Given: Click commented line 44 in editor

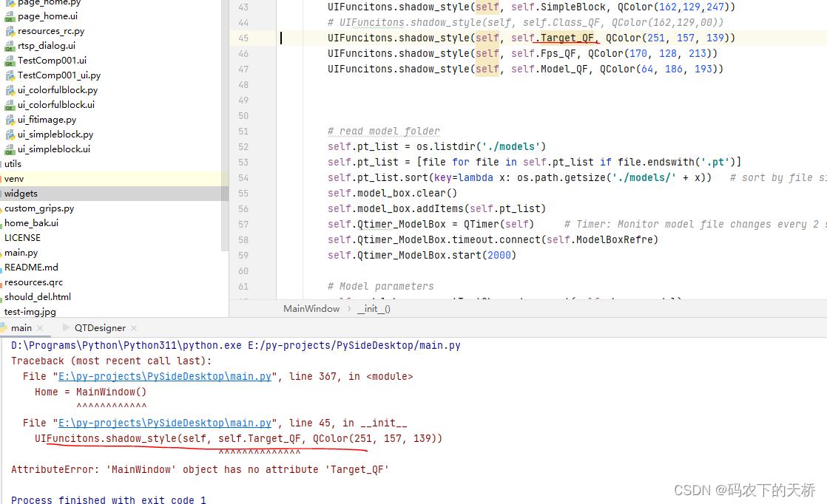Looking at the screenshot, I should coord(525,23).
